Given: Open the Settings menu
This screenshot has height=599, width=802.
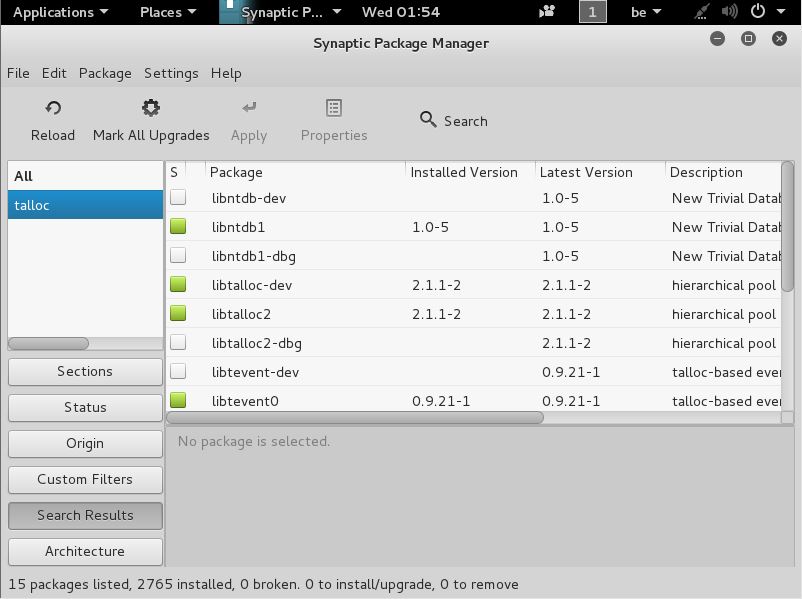Looking at the screenshot, I should tap(171, 73).
